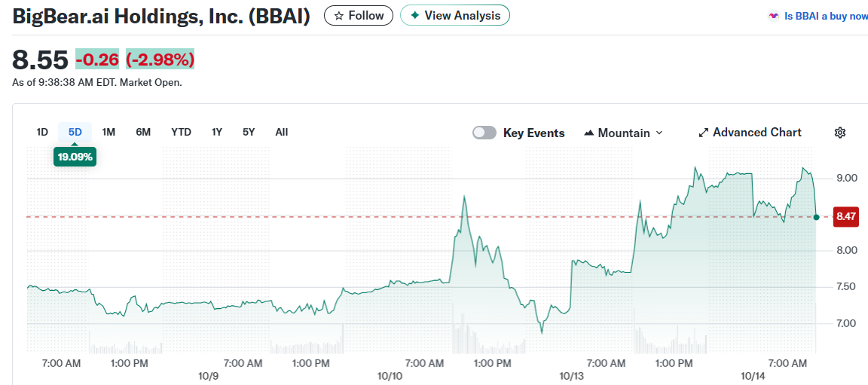Image resolution: width=868 pixels, height=385 pixels.
Task: Click the icon beside 'Is BBAI a buy now'
Action: 773,16
